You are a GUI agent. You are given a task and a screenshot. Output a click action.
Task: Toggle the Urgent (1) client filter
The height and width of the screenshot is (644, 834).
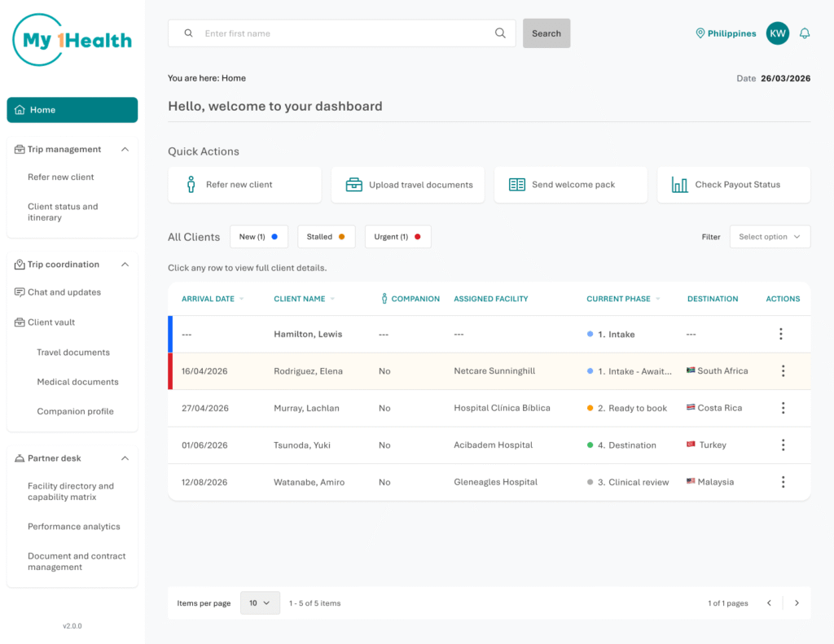click(397, 237)
